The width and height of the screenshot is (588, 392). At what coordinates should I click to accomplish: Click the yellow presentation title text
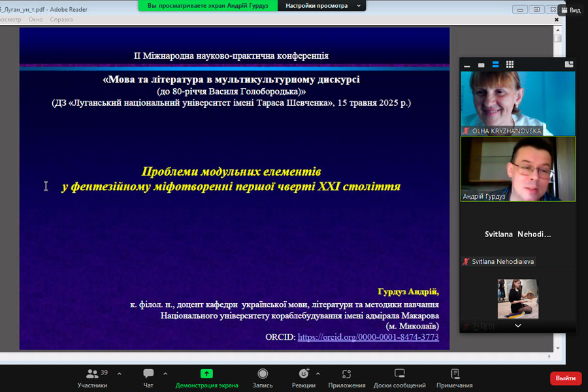coord(231,179)
